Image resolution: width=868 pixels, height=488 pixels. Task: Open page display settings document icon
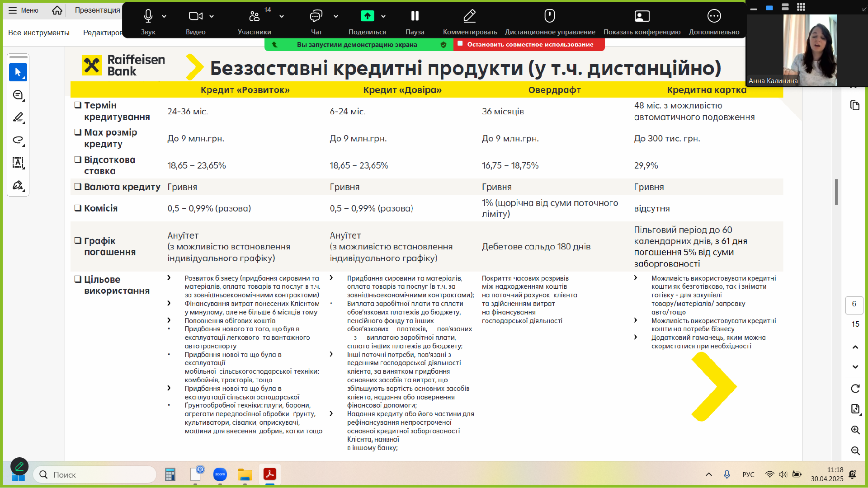point(855,409)
